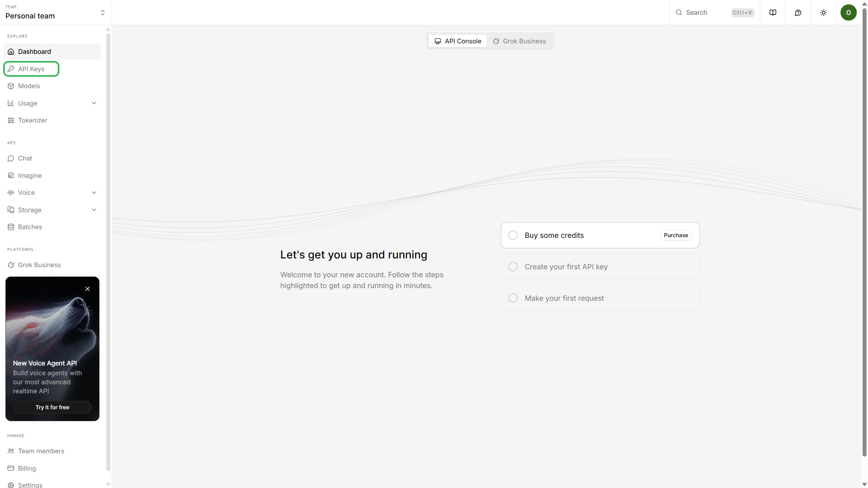This screenshot has width=868, height=488.
Task: Click the Purchase button to buy credits
Action: tap(676, 235)
